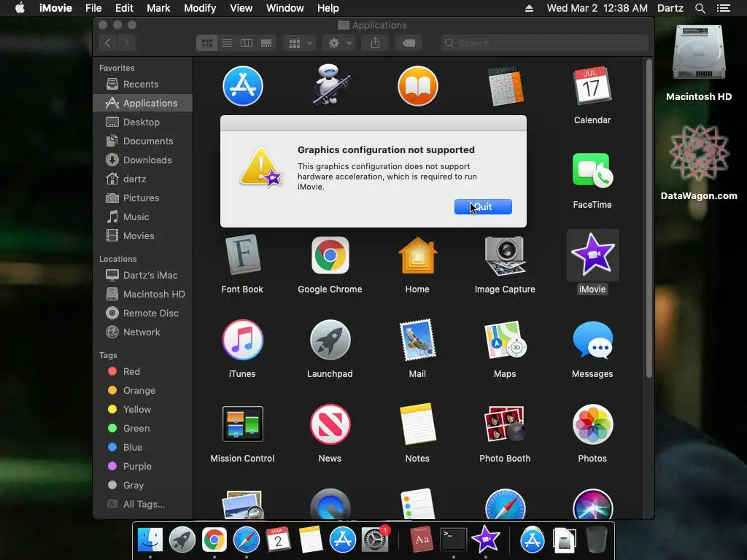Switch Finder to list view
The height and width of the screenshot is (560, 747).
pos(227,43)
